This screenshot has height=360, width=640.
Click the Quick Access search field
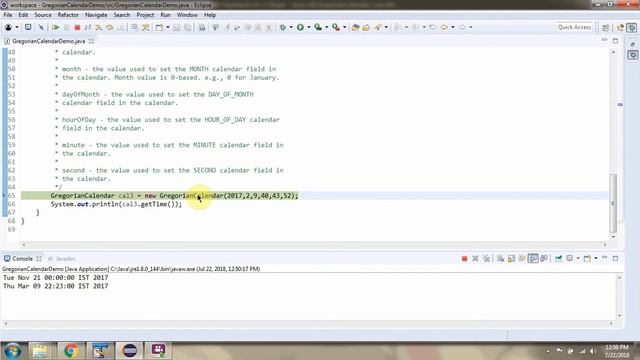click(574, 27)
